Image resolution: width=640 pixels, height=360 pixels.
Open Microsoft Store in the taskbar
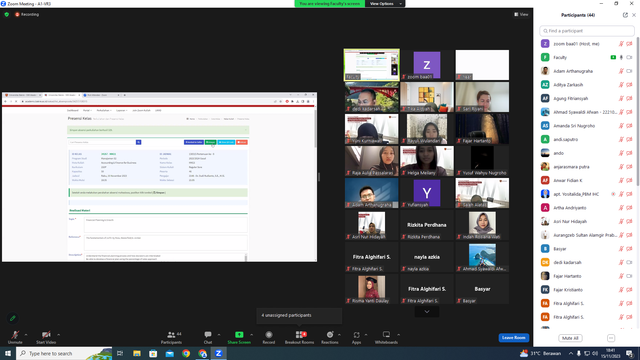(153, 353)
